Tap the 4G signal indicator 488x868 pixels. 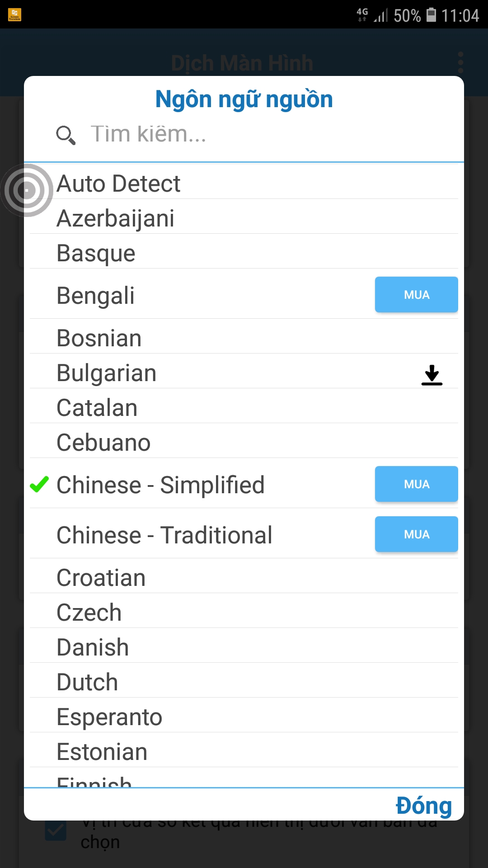(362, 14)
